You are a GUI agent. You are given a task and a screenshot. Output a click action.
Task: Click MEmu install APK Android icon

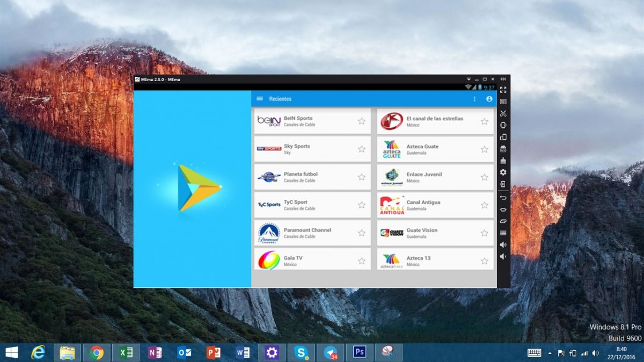[x=503, y=149]
